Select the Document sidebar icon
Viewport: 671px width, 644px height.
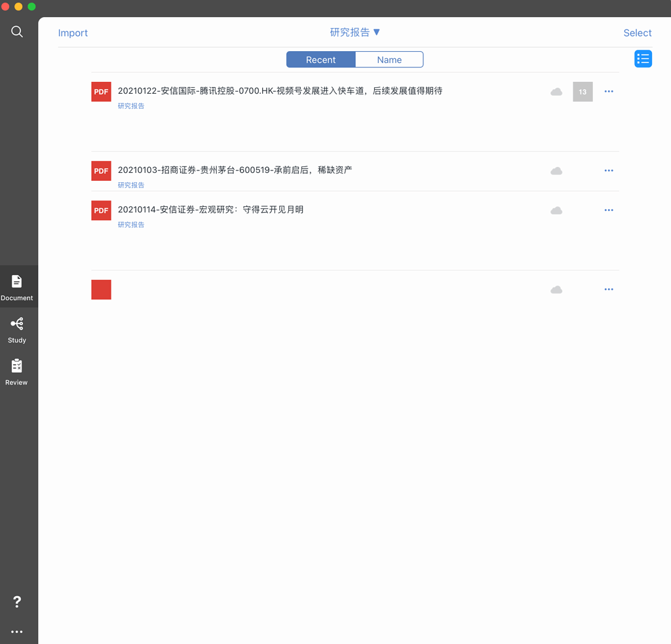pyautogui.click(x=17, y=287)
